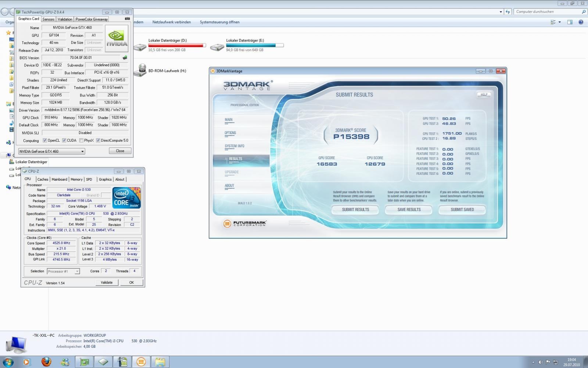Open the Graphics tab in CPU-Z
Image resolution: width=588 pixels, height=368 pixels.
105,179
